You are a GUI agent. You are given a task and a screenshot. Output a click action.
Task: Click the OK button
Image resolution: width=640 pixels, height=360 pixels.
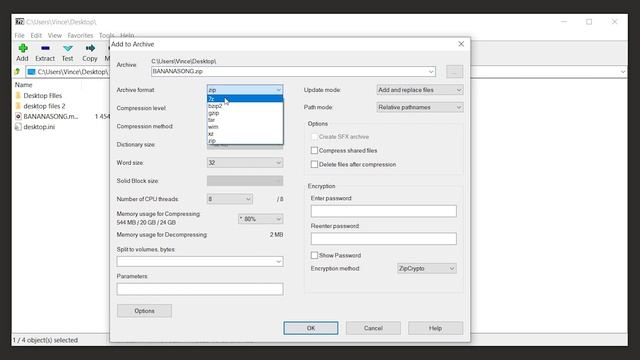(x=311, y=328)
